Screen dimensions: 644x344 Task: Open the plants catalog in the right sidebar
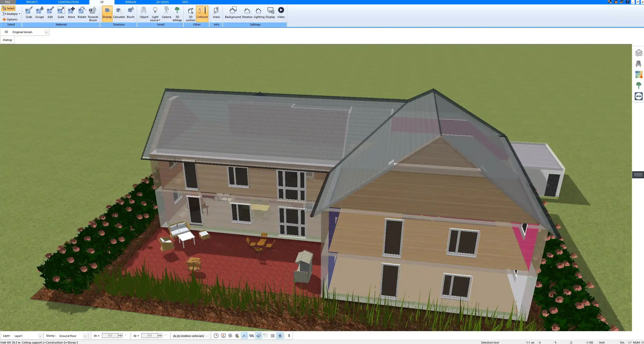pyautogui.click(x=639, y=85)
